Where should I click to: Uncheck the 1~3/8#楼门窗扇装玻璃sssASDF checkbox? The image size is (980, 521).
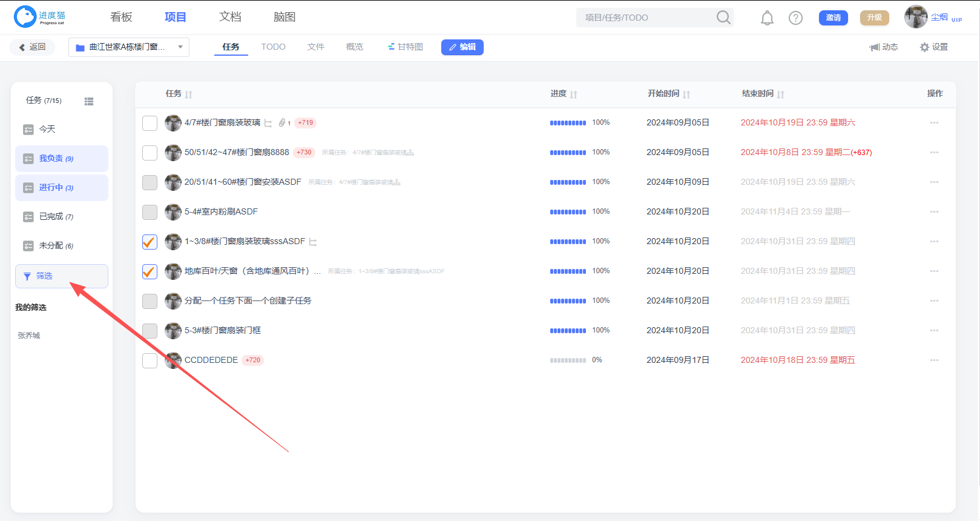click(x=150, y=242)
